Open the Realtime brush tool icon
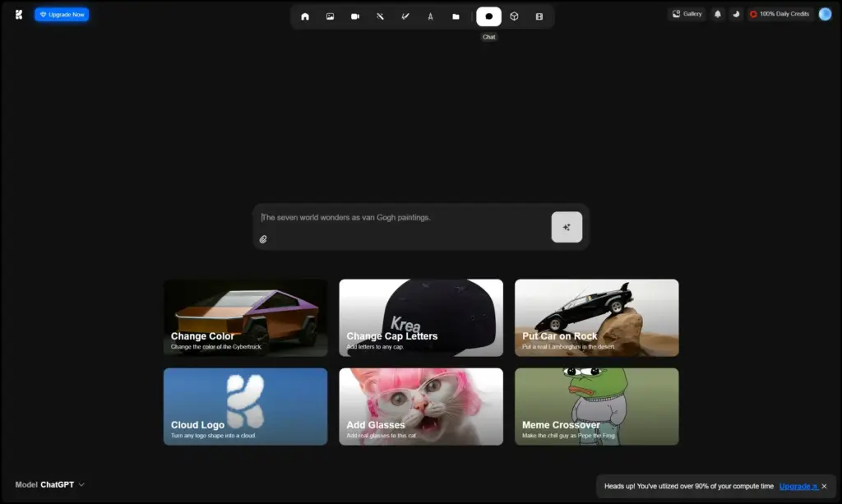Viewport: 842px width, 504px height. (x=405, y=16)
